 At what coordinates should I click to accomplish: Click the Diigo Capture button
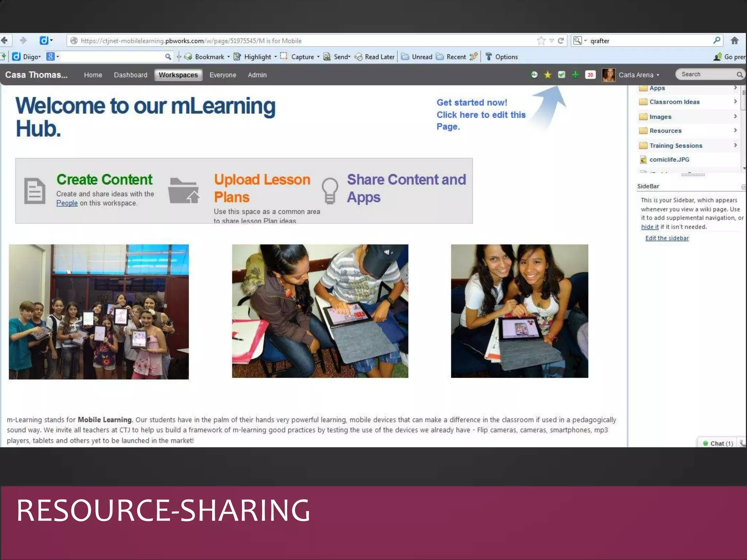click(x=297, y=57)
